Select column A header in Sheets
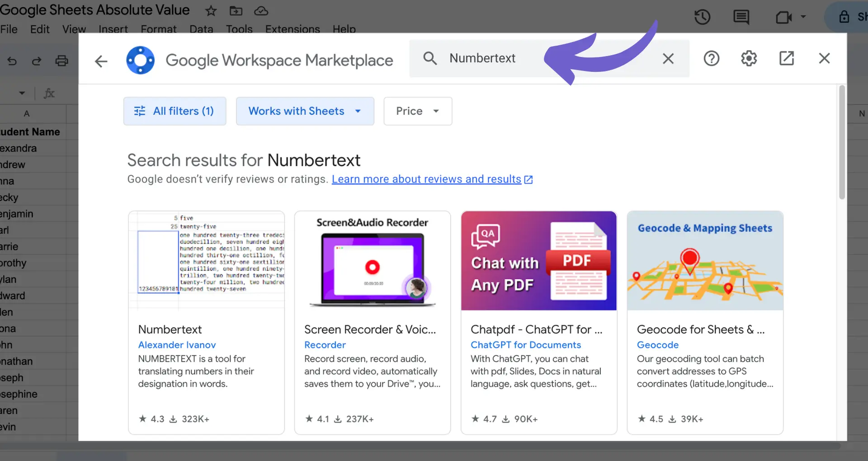 click(x=27, y=114)
